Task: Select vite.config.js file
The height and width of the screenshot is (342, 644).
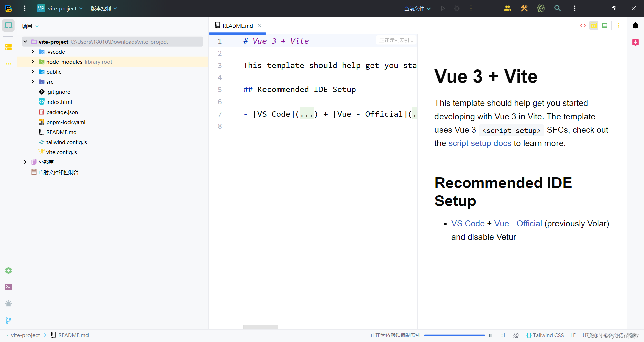Action: tap(58, 152)
